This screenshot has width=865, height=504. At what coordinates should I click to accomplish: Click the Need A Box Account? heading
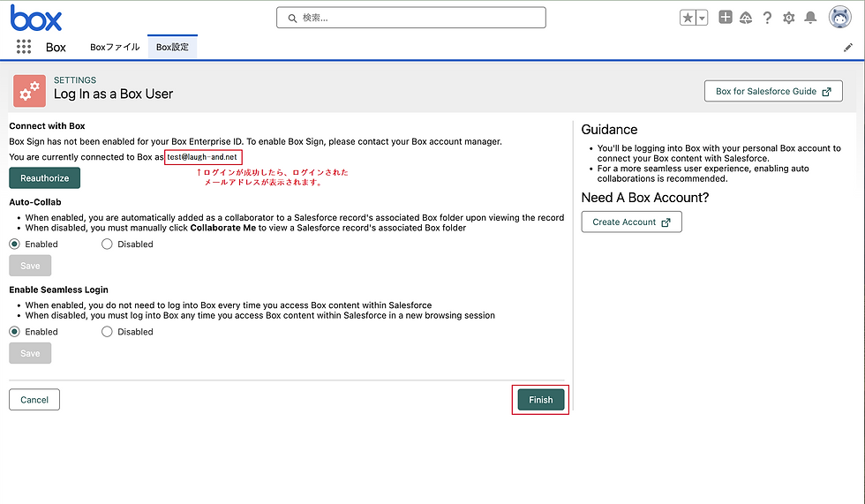click(x=645, y=198)
